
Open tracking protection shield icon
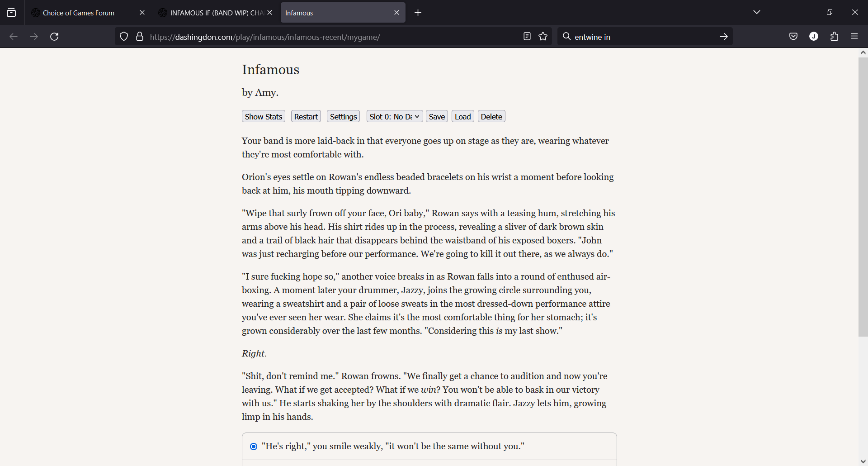click(124, 37)
